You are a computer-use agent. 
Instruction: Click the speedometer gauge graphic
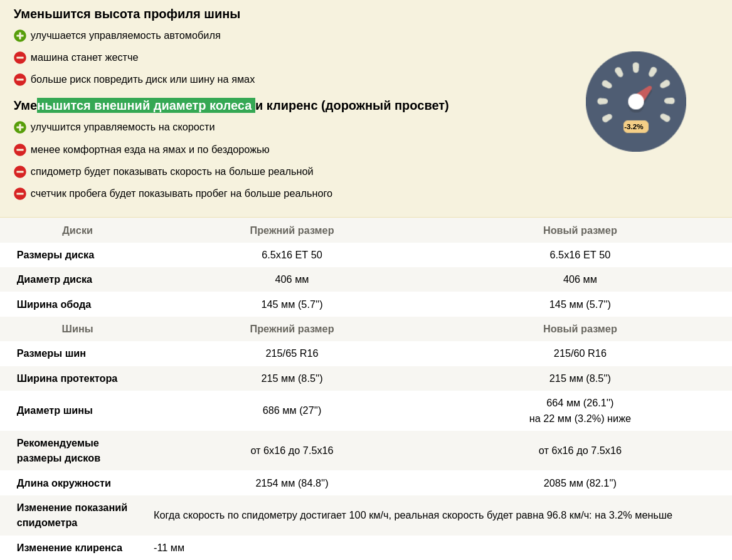click(636, 101)
